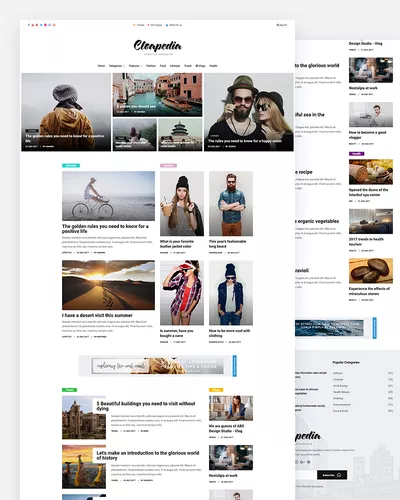
Task: Open 'The golden rules you need to know' headline
Action: [x=105, y=229]
